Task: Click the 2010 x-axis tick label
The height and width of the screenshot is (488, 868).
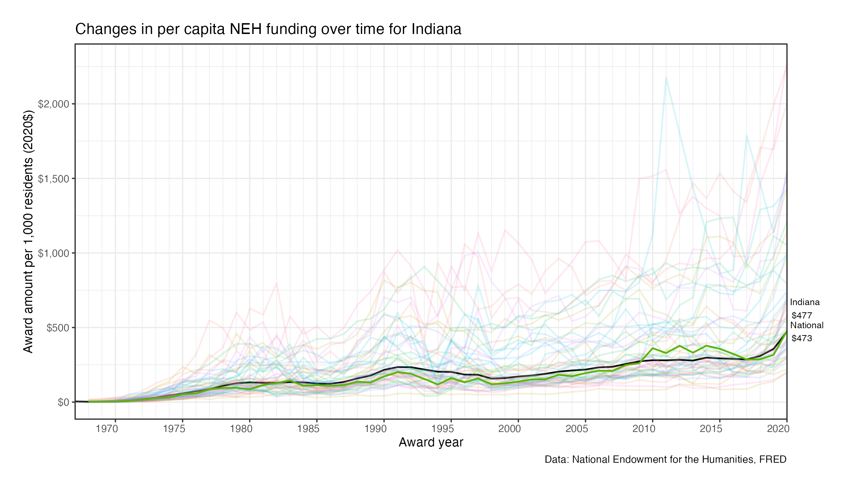Action: (x=644, y=429)
